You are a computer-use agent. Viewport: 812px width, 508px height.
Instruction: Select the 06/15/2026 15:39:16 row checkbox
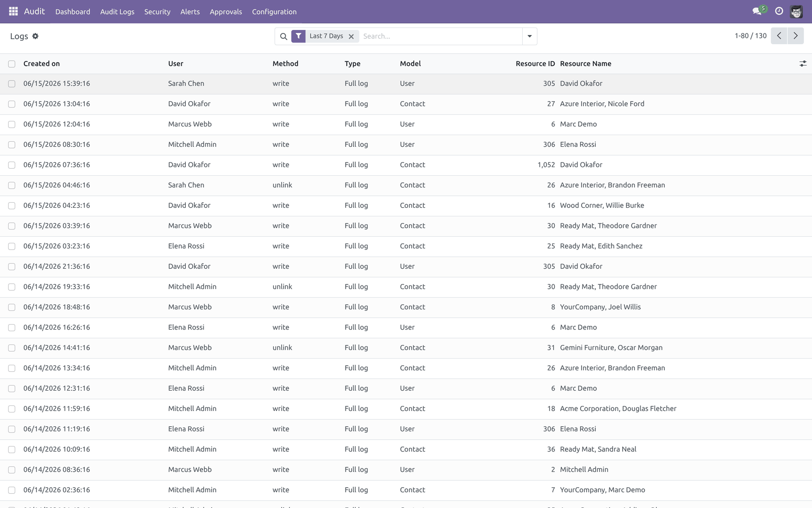coord(12,84)
